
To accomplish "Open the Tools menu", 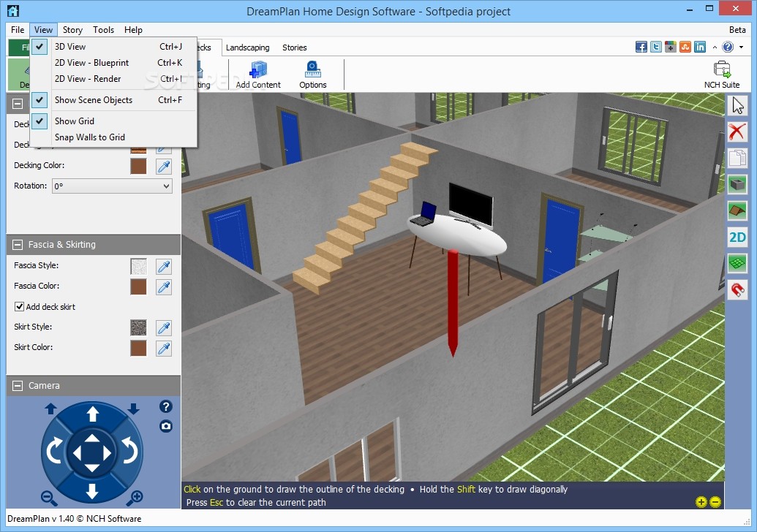I will point(103,29).
